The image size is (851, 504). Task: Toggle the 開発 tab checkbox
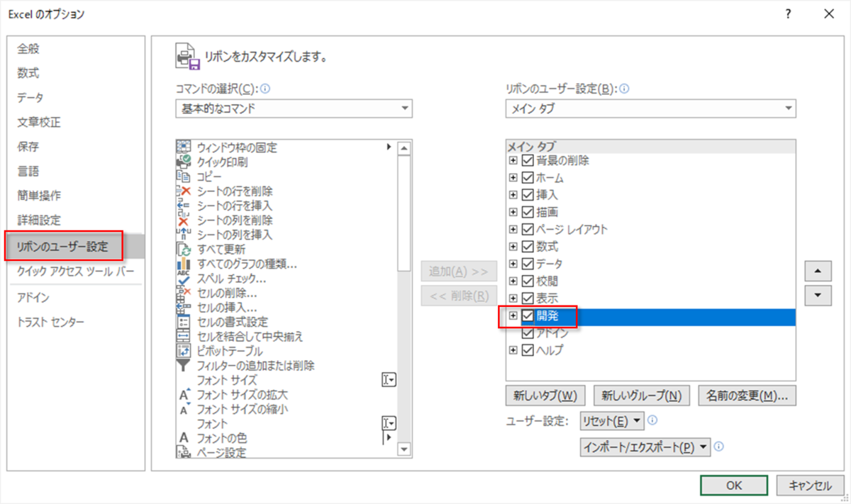coord(528,315)
